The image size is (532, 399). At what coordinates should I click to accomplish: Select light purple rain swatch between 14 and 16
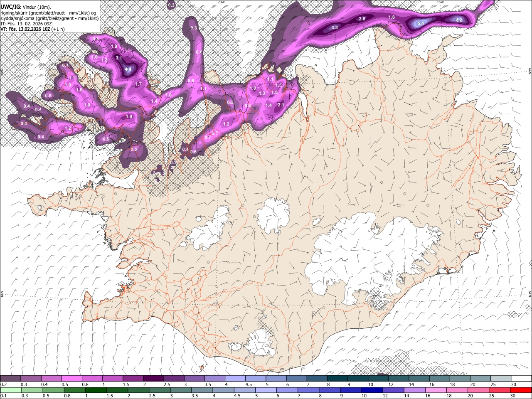pyautogui.click(x=414, y=390)
